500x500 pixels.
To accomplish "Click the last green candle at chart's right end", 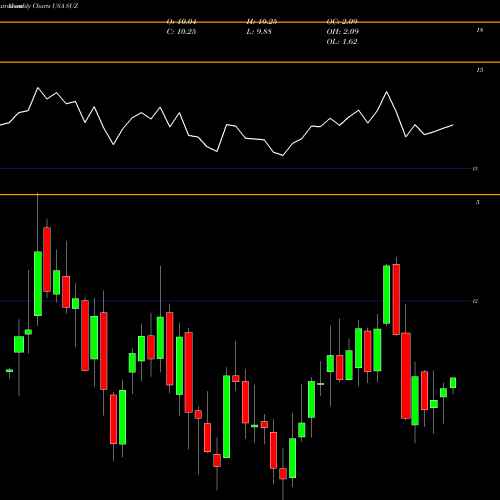I will click(453, 383).
